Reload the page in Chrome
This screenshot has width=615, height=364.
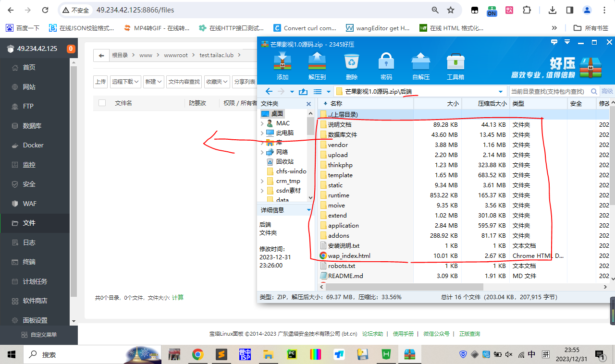click(45, 10)
